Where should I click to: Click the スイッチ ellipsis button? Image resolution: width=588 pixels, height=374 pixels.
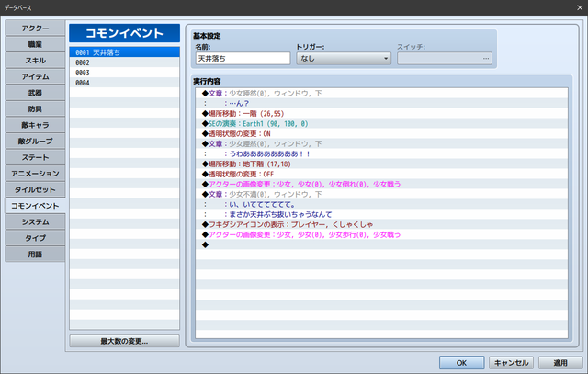[486, 59]
